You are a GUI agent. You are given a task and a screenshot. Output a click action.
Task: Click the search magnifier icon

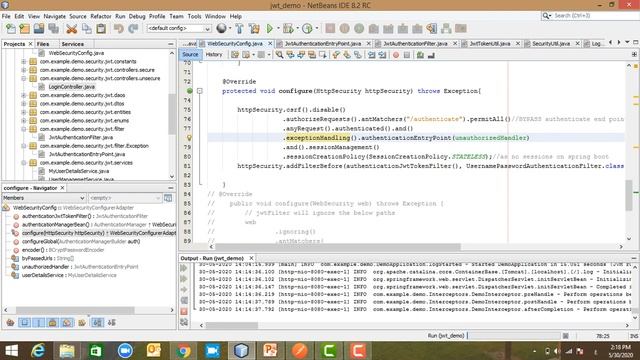tap(546, 16)
